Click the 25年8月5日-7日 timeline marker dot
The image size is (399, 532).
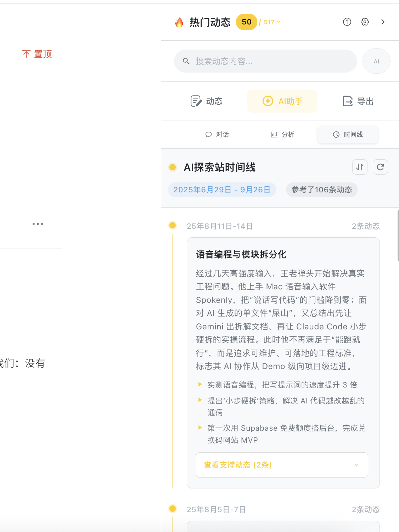[173, 509]
